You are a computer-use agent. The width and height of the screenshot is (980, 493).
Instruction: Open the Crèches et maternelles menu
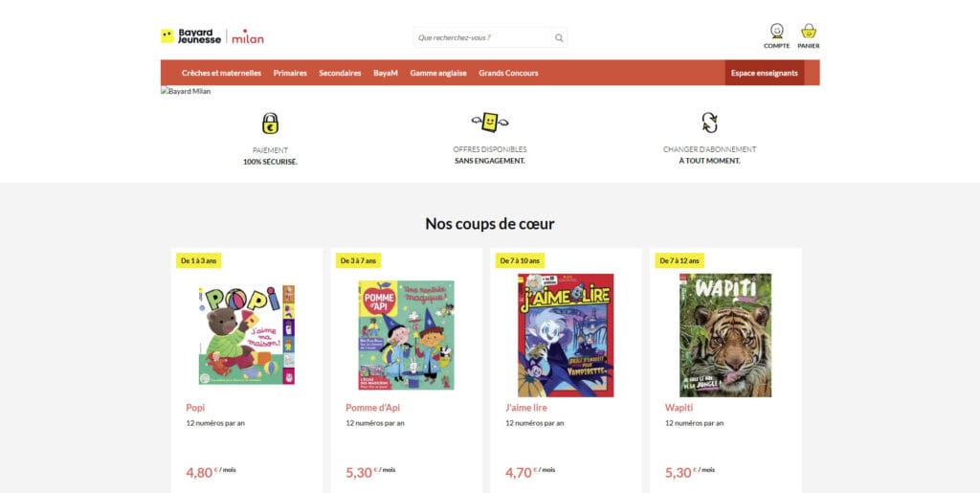coord(221,73)
